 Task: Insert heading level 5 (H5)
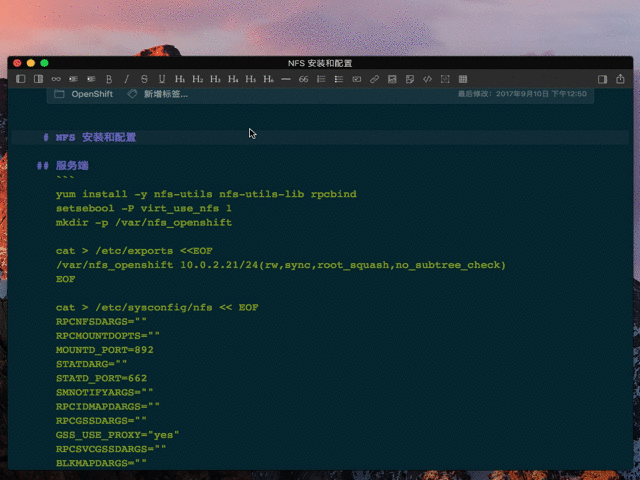(x=251, y=79)
